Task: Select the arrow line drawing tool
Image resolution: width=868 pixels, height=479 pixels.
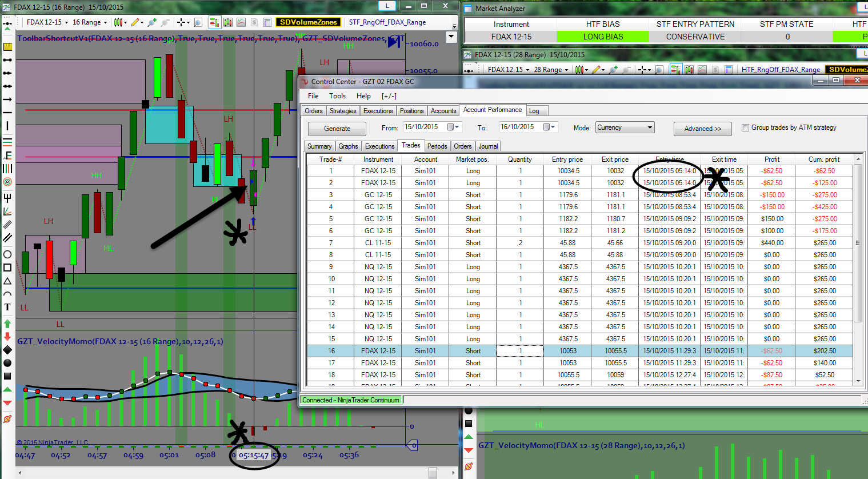Action: point(7,99)
